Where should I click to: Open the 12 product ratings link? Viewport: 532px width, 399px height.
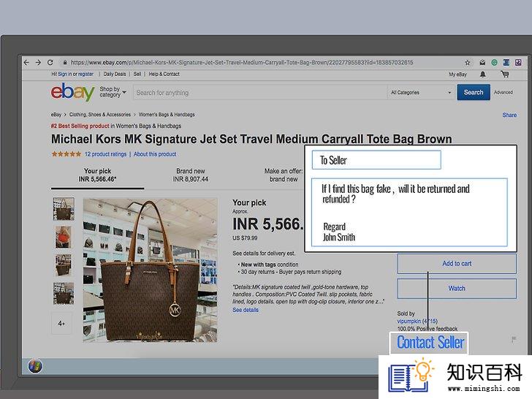coord(105,154)
